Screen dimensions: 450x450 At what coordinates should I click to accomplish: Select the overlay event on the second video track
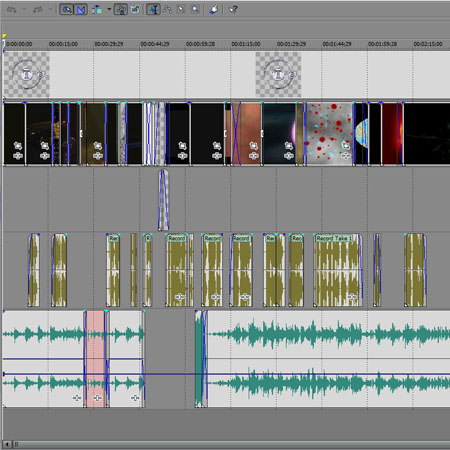click(163, 200)
